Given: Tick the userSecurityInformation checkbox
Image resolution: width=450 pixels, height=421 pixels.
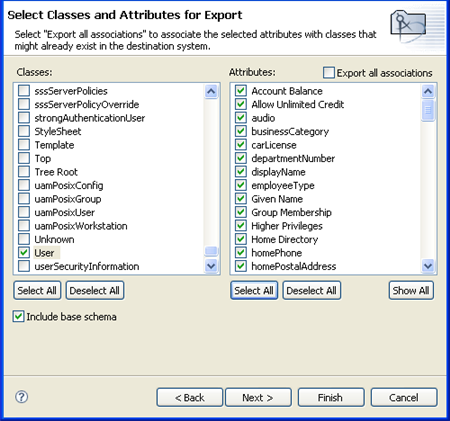Looking at the screenshot, I should click(x=24, y=266).
